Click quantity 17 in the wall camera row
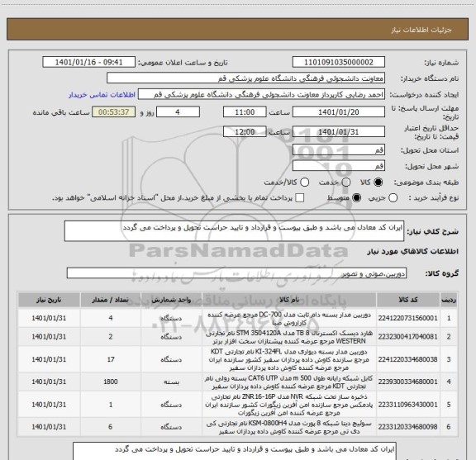The height and width of the screenshot is (460, 476). tap(111, 359)
